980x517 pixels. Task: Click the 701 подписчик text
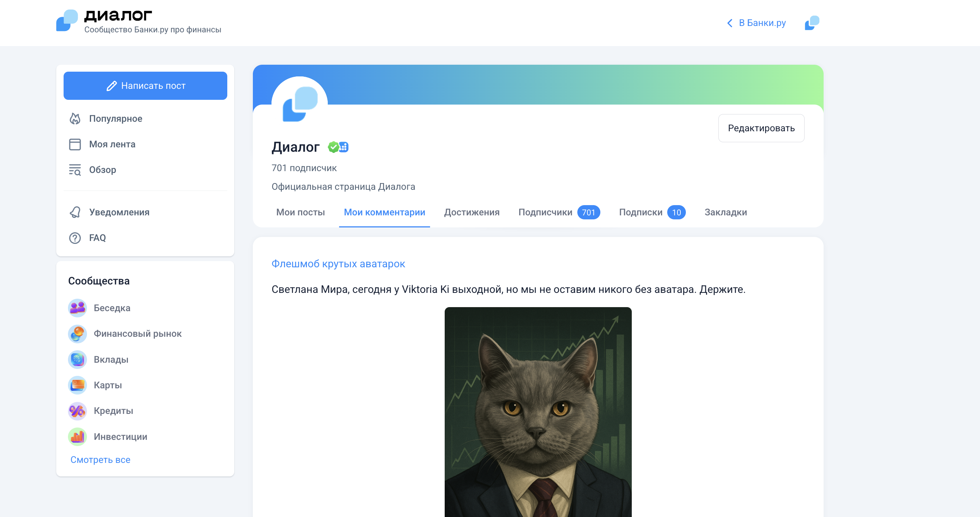[x=304, y=168]
